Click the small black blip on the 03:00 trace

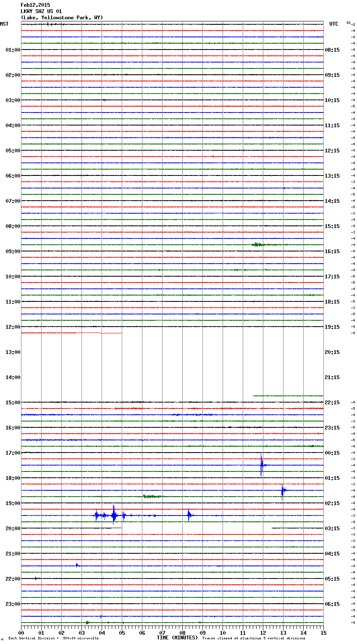tap(104, 100)
